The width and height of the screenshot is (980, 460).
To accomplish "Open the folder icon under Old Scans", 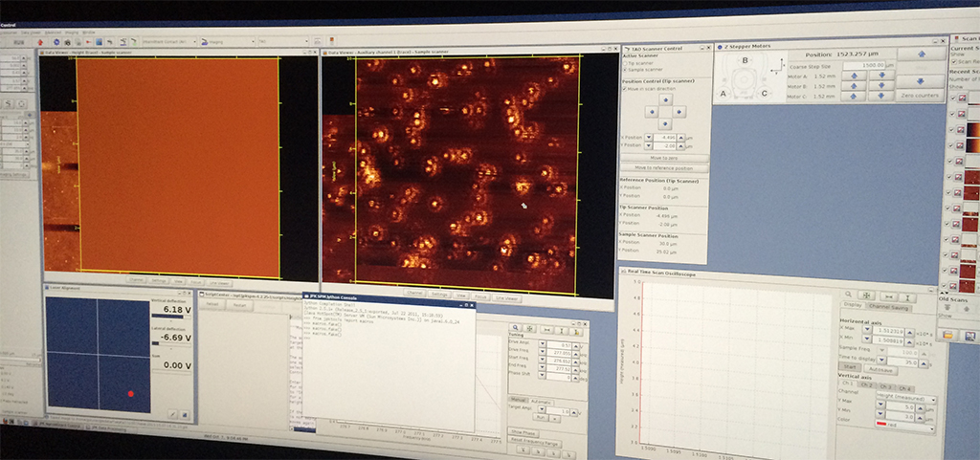I will (949, 336).
